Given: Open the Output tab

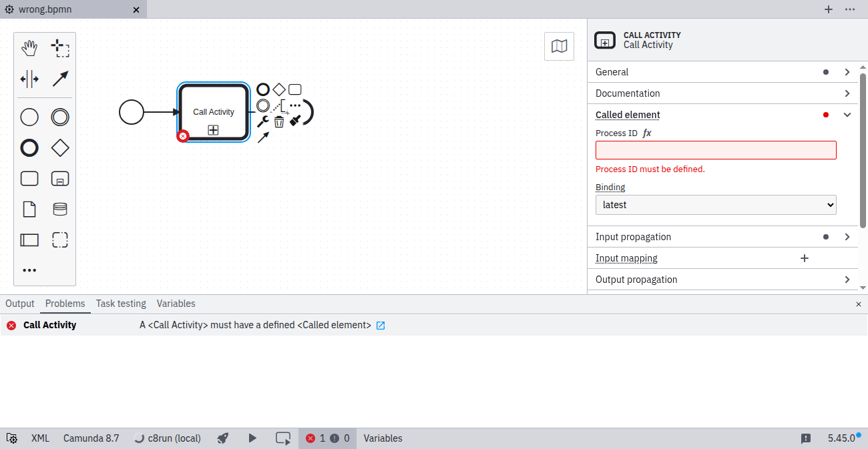Looking at the screenshot, I should [20, 304].
